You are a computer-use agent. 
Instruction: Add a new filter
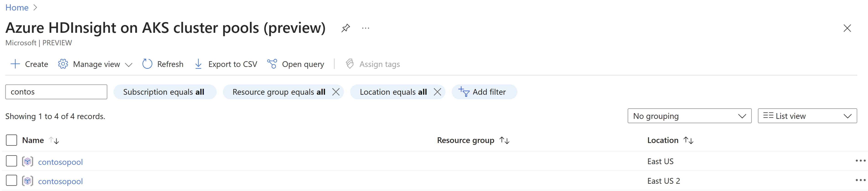pyautogui.click(x=484, y=92)
